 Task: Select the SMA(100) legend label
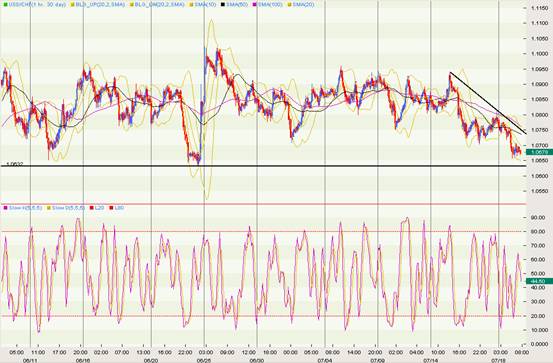click(271, 5)
